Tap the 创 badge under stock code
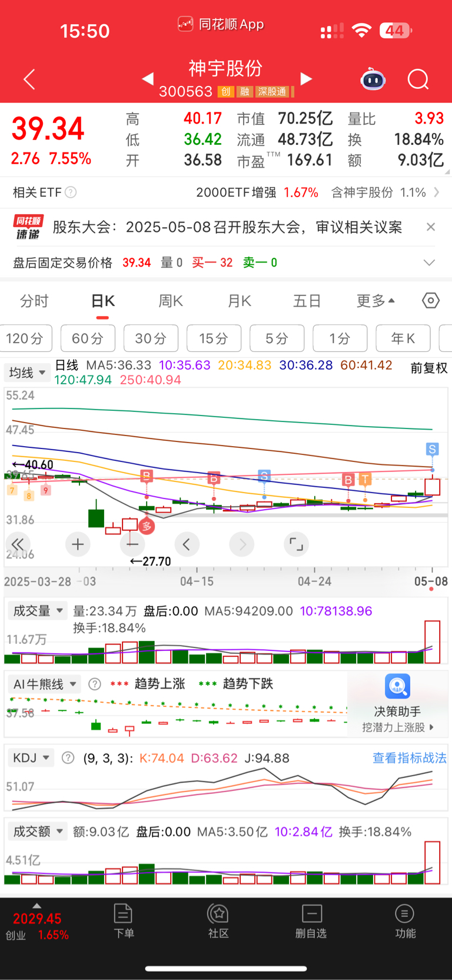 coord(225,92)
